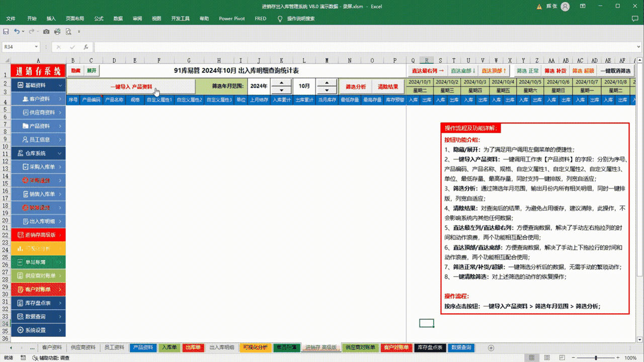Open 采购入库单 in sidebar menu

point(38,167)
